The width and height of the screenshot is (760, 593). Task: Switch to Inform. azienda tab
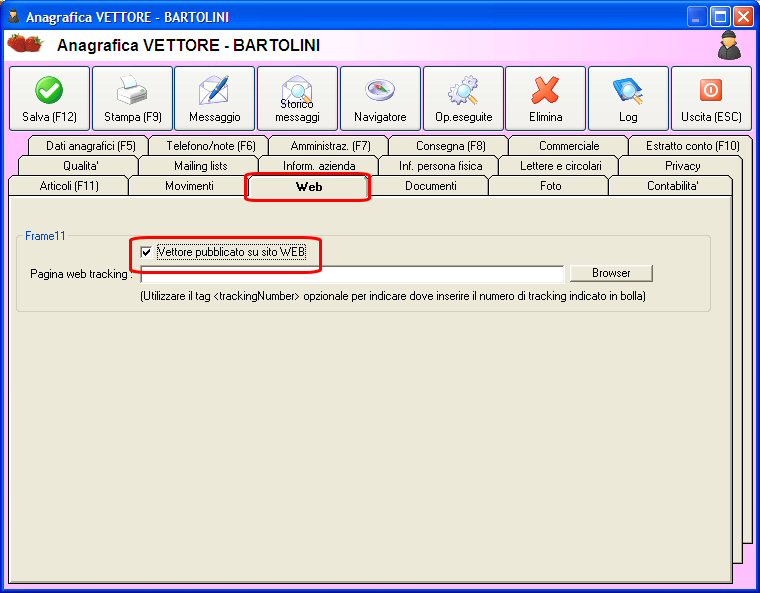click(319, 166)
